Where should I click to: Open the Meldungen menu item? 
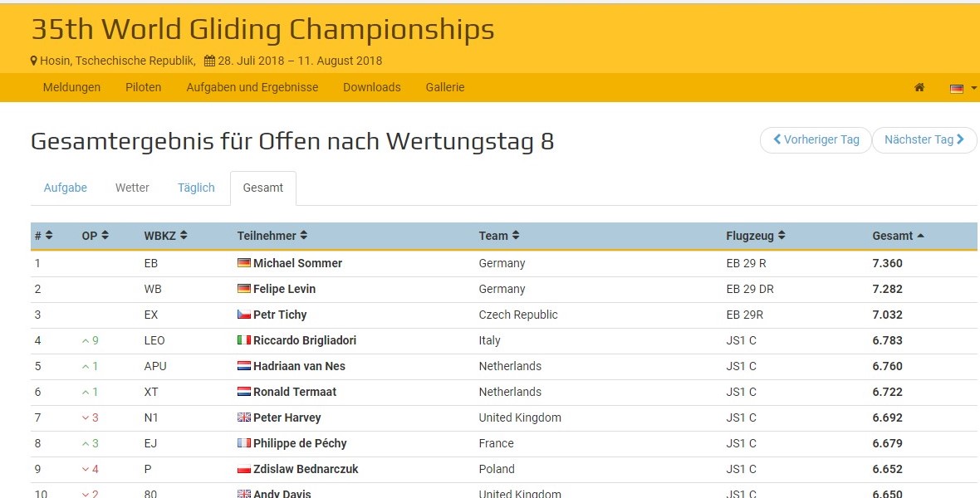(71, 87)
